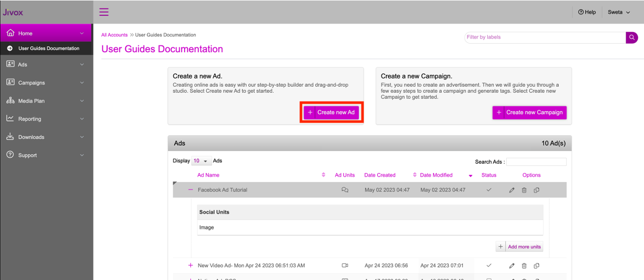Open the All Accounts breadcrumb link
The width and height of the screenshot is (644, 280).
point(114,35)
